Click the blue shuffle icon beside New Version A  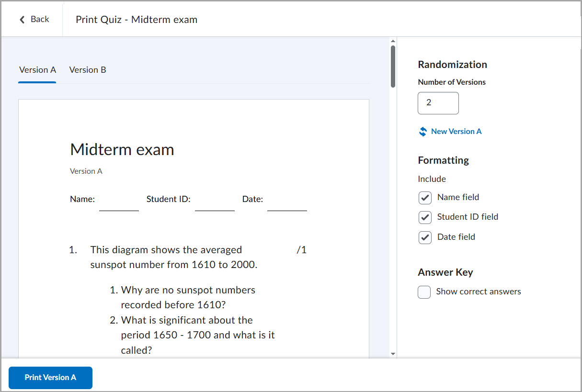pos(422,131)
